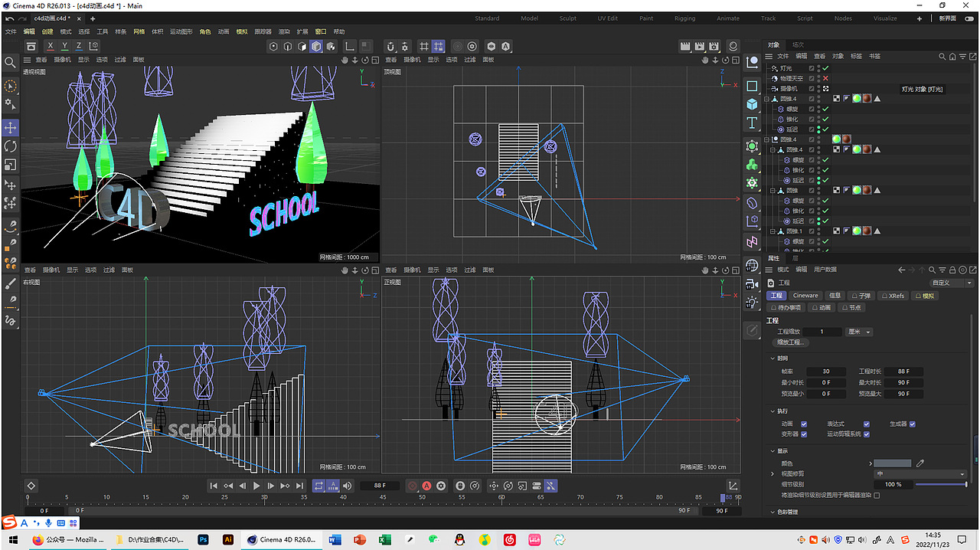Open the 文件 menu in main menu bar
980x550 pixels.
[11, 31]
